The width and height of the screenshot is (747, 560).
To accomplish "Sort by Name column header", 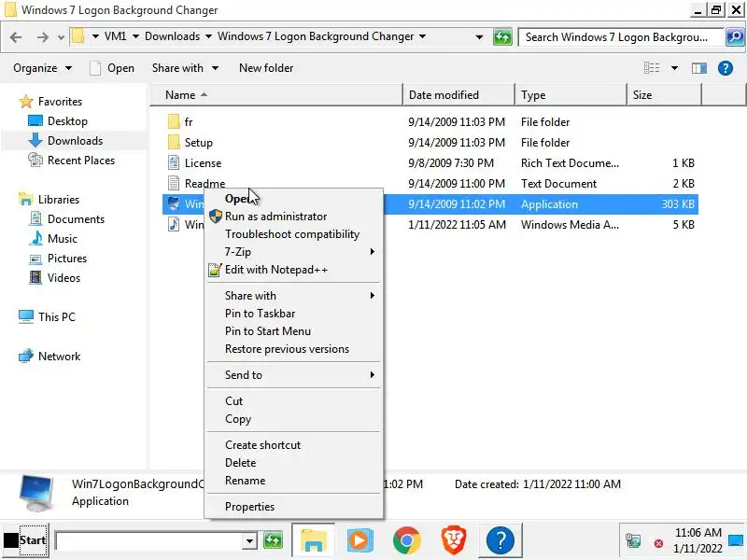I will [x=276, y=95].
